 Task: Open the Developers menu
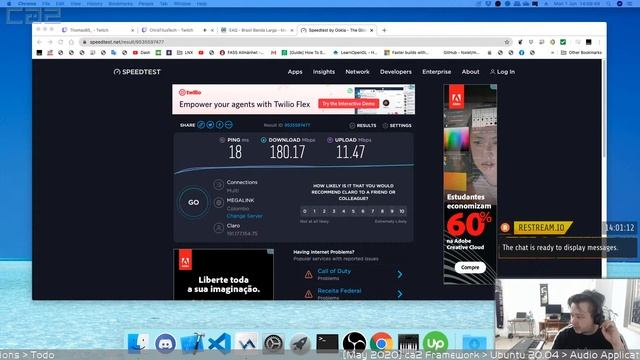(x=396, y=72)
